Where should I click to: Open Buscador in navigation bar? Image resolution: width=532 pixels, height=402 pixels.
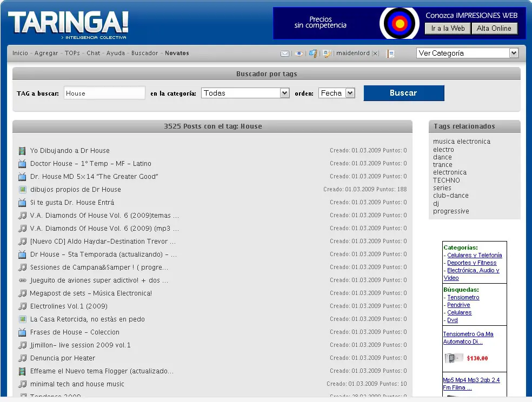(x=144, y=53)
